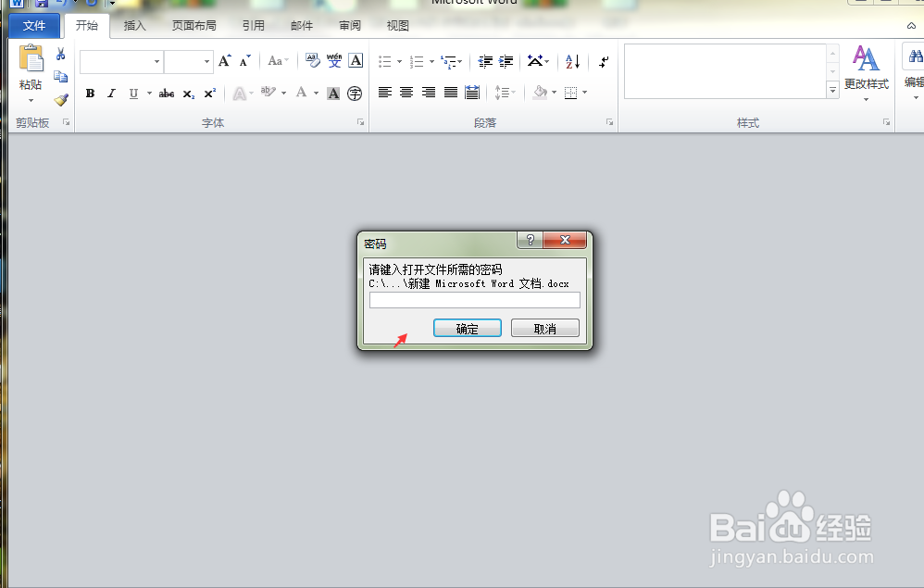The width and height of the screenshot is (924, 588).
Task: Expand the underline style dropdown arrow
Action: tap(149, 94)
